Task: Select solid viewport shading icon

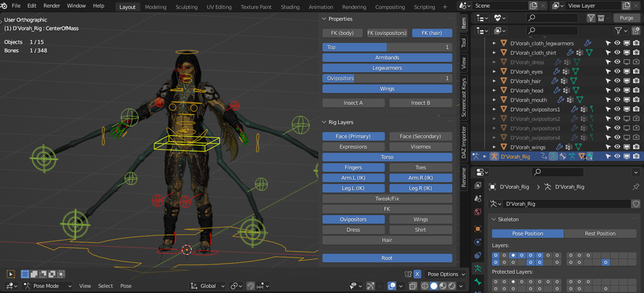Action: click(434, 286)
